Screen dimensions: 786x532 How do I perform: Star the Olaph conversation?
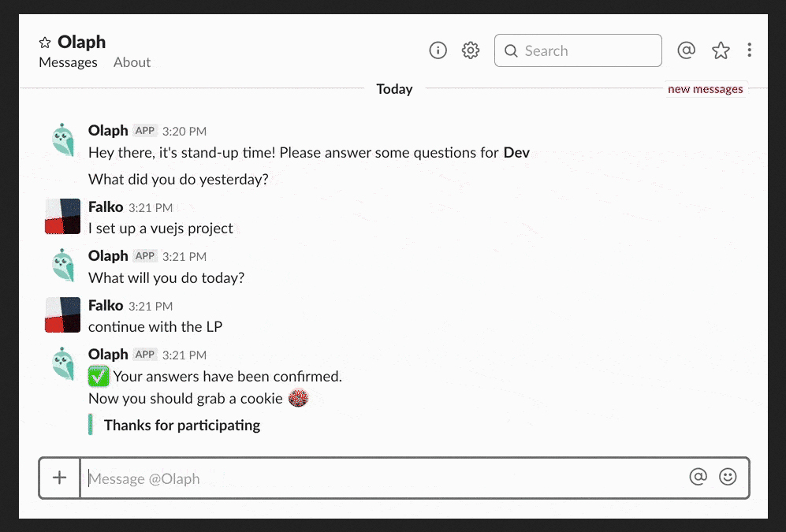tap(45, 43)
